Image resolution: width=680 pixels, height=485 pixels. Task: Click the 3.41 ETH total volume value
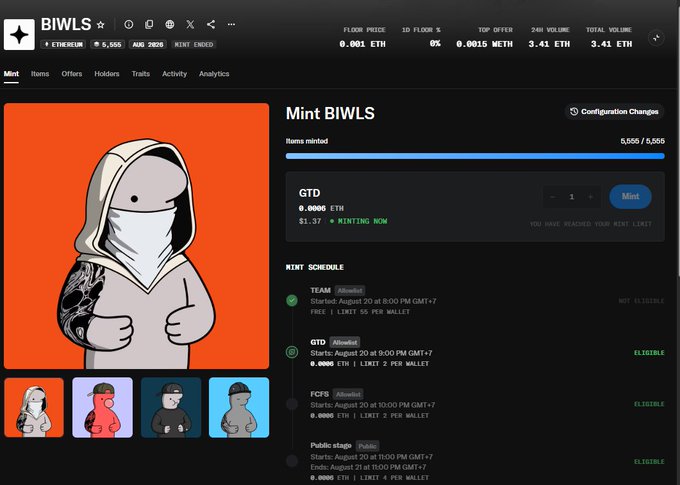611,44
